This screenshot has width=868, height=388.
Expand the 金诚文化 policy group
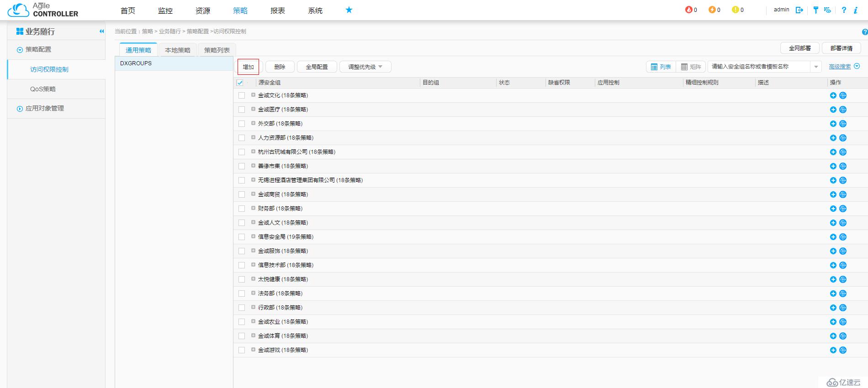(253, 95)
